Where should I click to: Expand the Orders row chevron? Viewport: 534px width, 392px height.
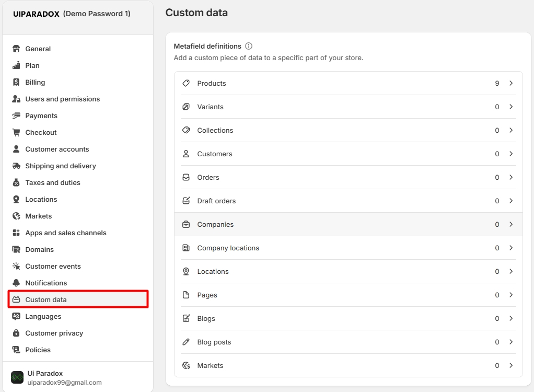pyautogui.click(x=511, y=177)
